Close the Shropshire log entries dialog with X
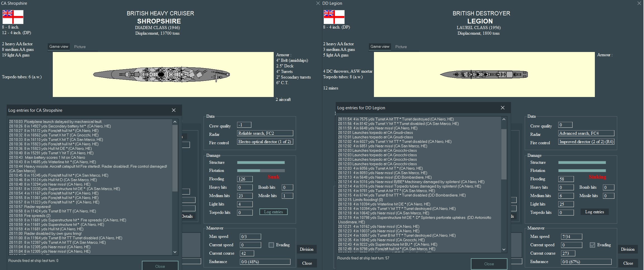This screenshot has height=270, width=644. coord(174,110)
